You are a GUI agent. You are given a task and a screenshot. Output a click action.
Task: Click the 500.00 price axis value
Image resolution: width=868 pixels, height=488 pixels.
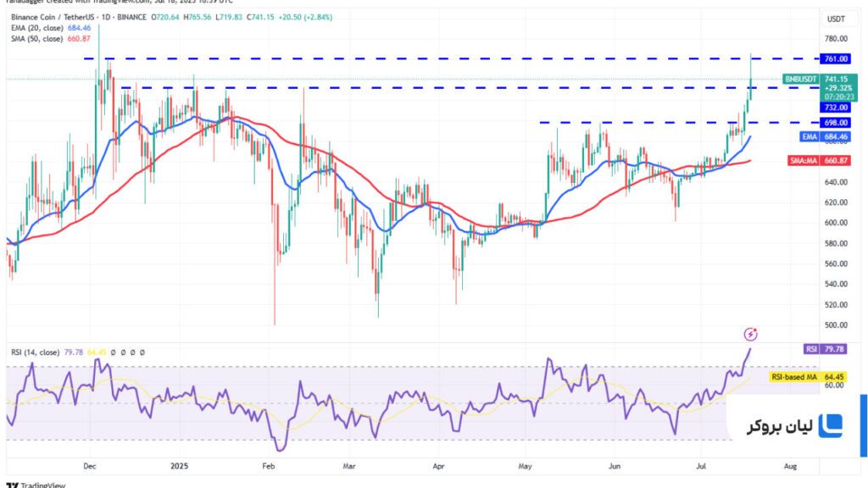click(836, 325)
